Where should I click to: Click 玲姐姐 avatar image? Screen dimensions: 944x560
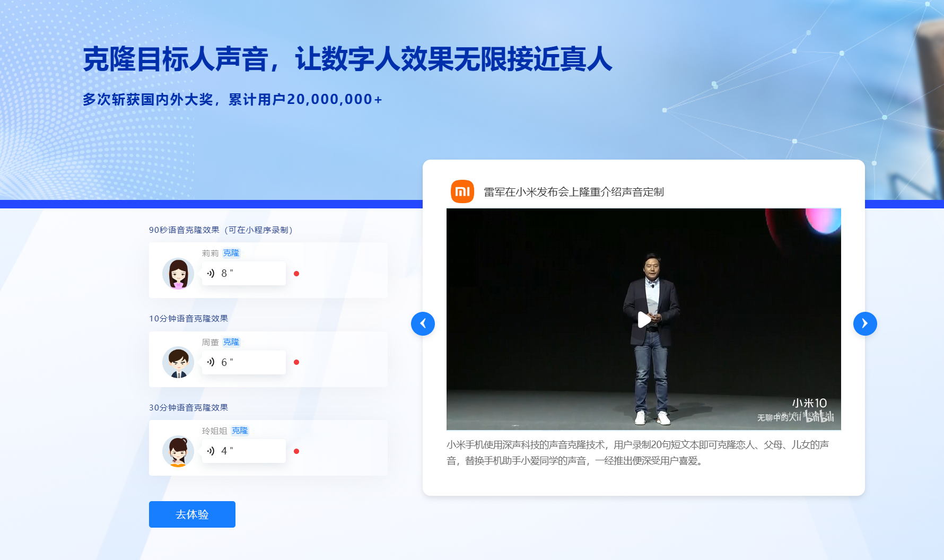(178, 451)
